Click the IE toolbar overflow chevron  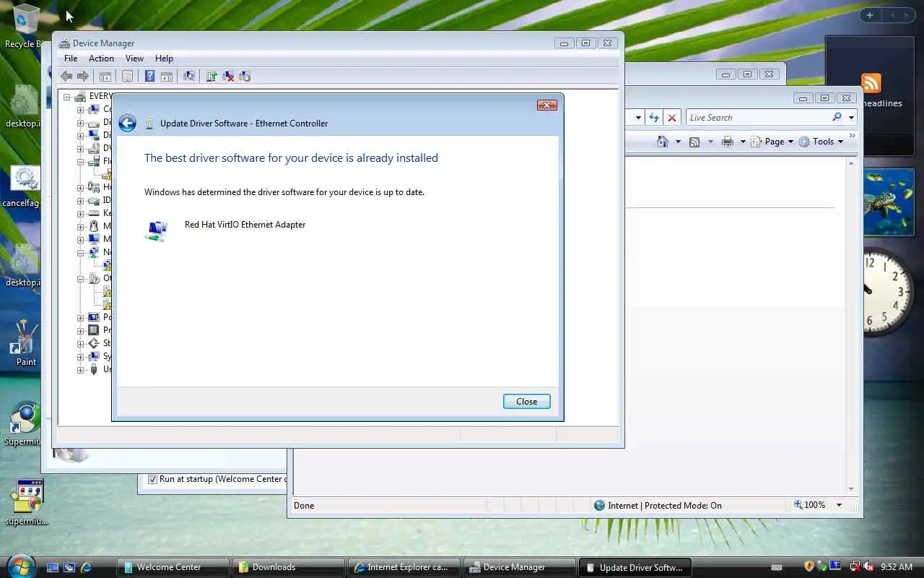coord(853,136)
